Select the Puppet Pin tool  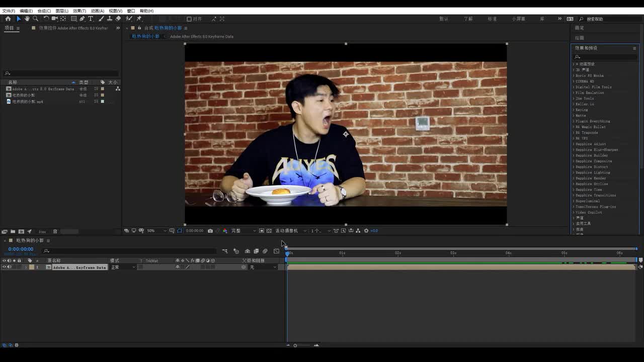coord(139,19)
